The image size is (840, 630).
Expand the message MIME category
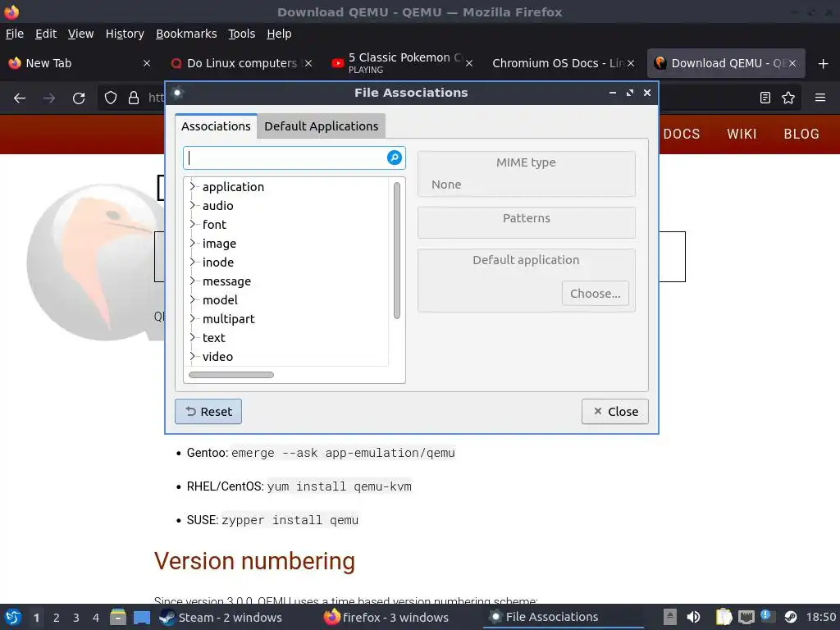click(x=192, y=281)
